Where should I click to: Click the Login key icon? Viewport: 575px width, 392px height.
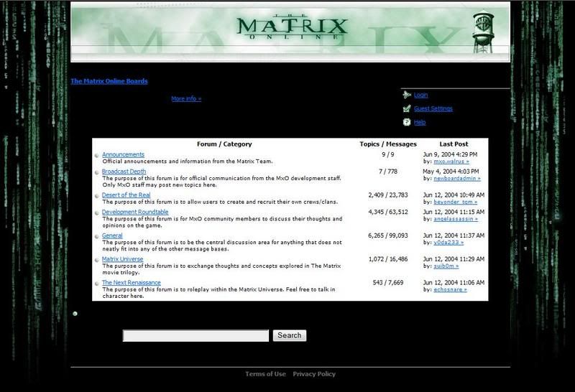(x=407, y=95)
